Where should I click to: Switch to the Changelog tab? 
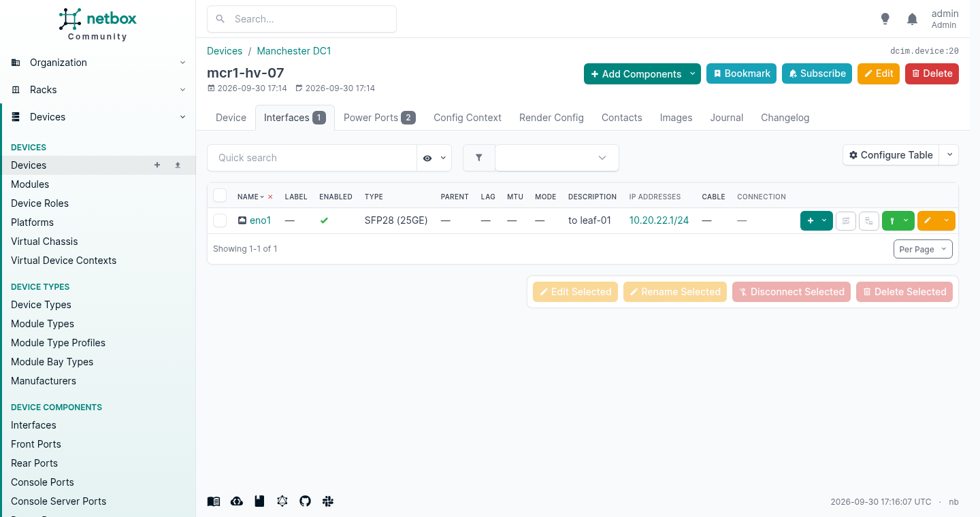point(785,118)
